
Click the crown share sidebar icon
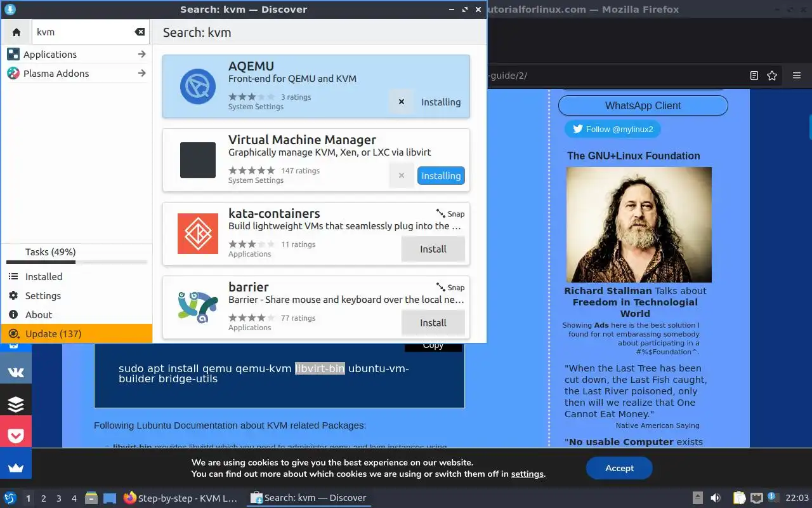(16, 468)
